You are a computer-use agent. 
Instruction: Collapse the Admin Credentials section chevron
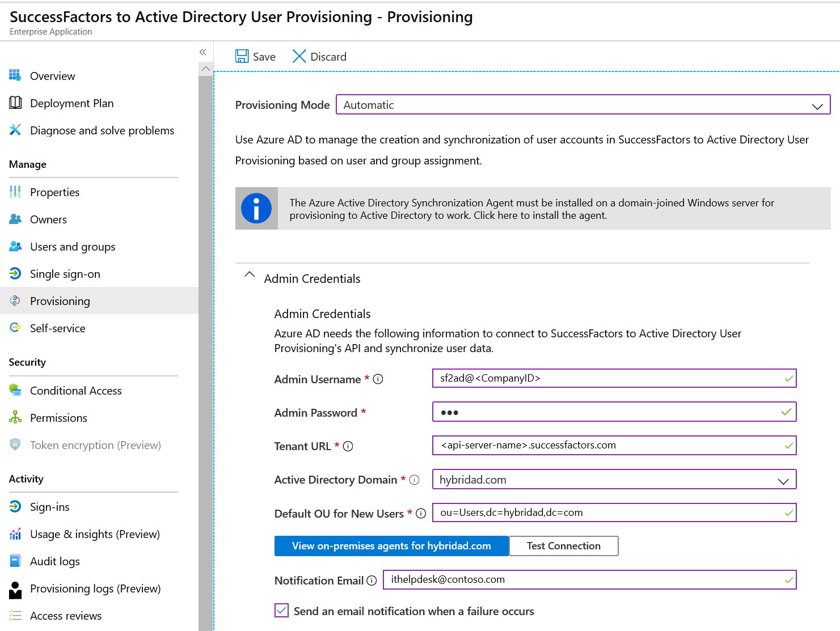(249, 274)
